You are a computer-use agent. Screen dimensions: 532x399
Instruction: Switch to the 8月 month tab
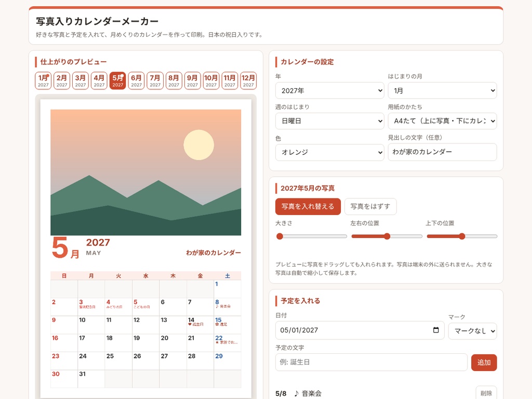click(x=174, y=81)
